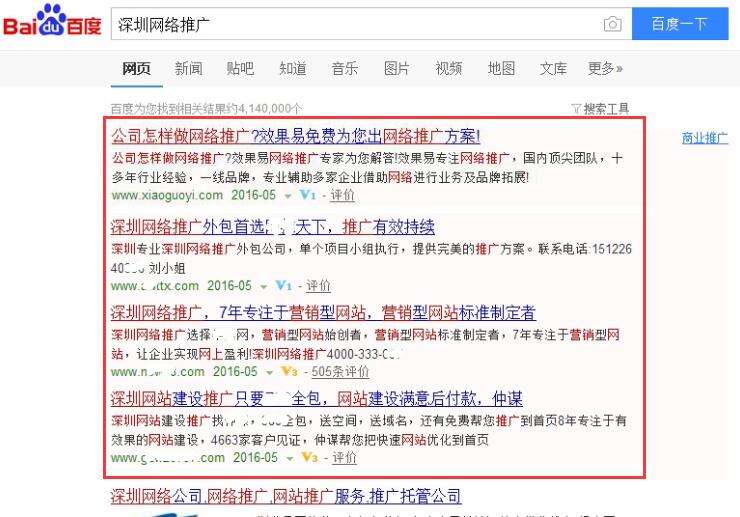
Task: Click www.xiaoguoyi.com URL text
Action: coord(167,195)
